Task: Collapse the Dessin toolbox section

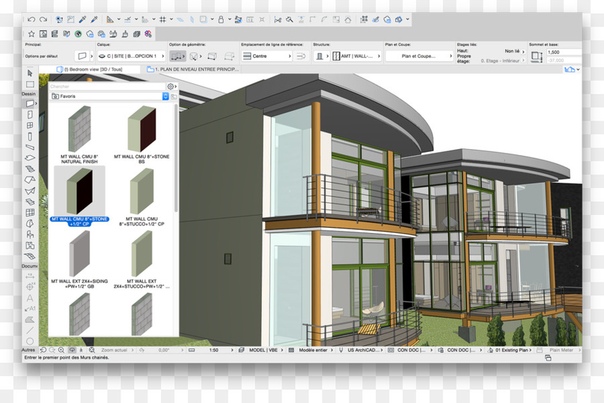Action: (29, 94)
